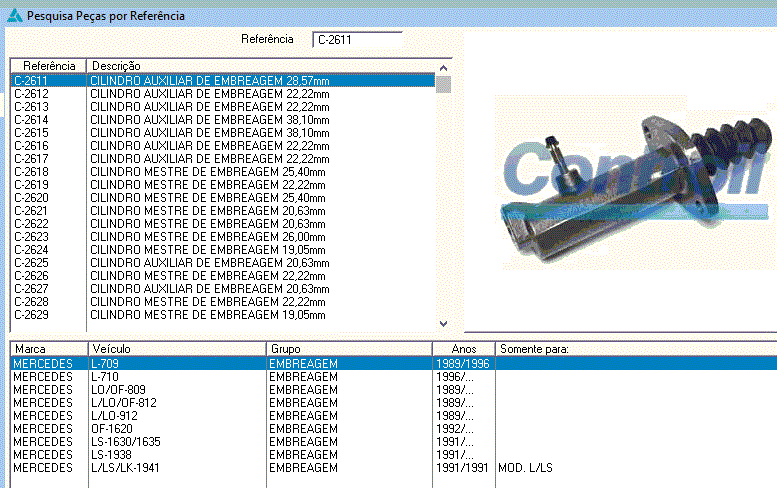Click parts list scrollbar up arrow
This screenshot has width=777, height=488.
coord(444,66)
